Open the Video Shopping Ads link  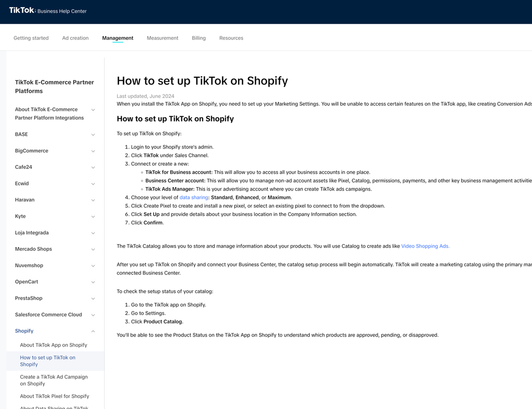pos(425,246)
